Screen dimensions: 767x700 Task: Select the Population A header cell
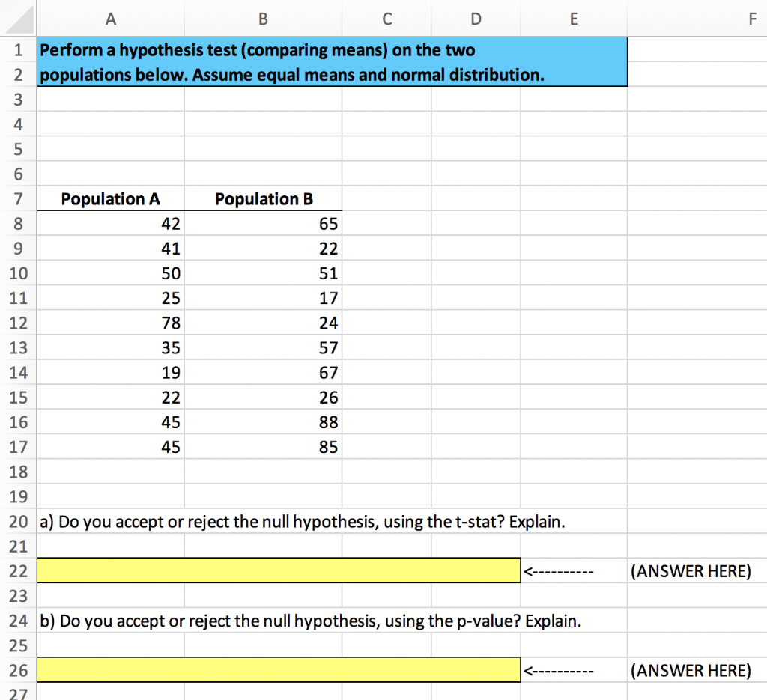click(111, 198)
